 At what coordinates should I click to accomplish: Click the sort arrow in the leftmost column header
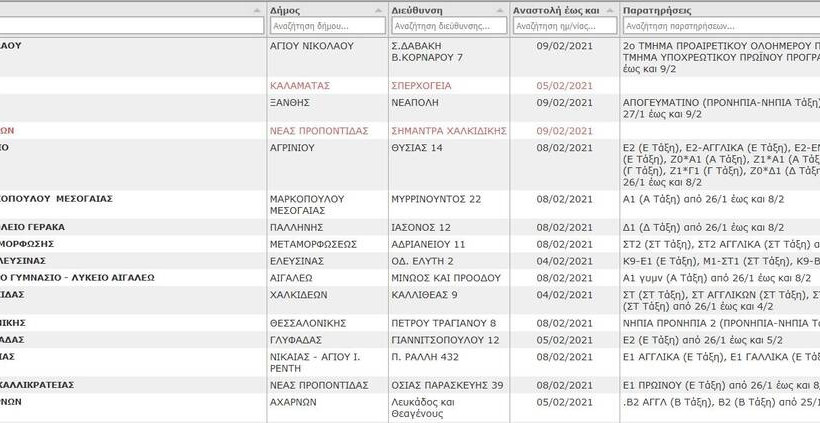(258, 10)
